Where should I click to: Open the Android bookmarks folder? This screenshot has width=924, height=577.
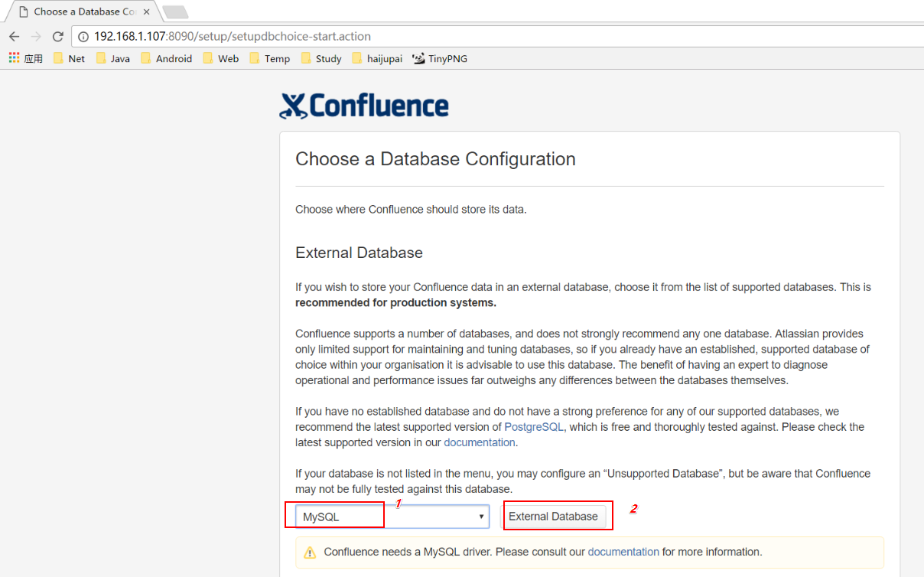coord(166,58)
